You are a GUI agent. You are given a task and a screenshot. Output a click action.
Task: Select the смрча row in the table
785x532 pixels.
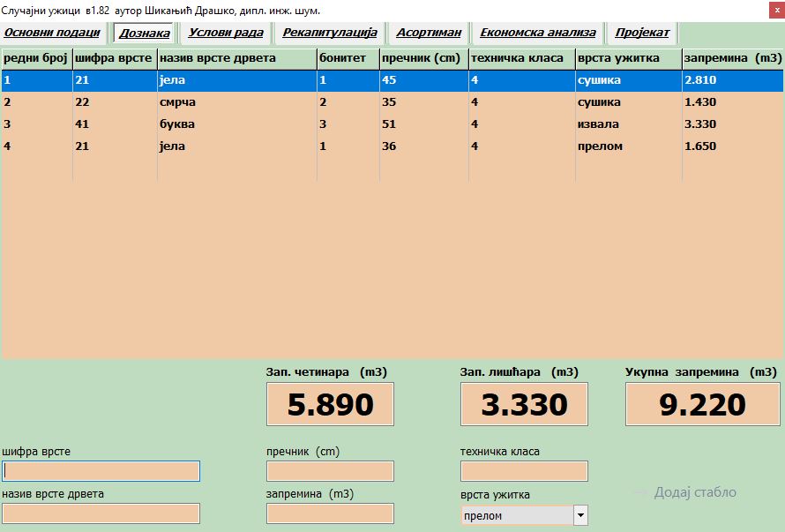coord(392,102)
